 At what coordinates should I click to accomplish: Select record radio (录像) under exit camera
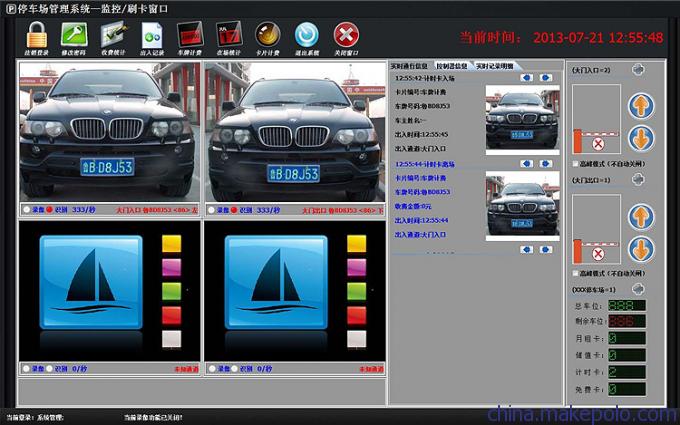click(212, 210)
